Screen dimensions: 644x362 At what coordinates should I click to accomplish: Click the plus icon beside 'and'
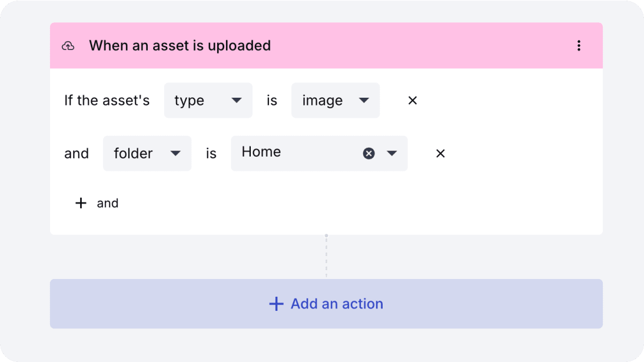[81, 203]
